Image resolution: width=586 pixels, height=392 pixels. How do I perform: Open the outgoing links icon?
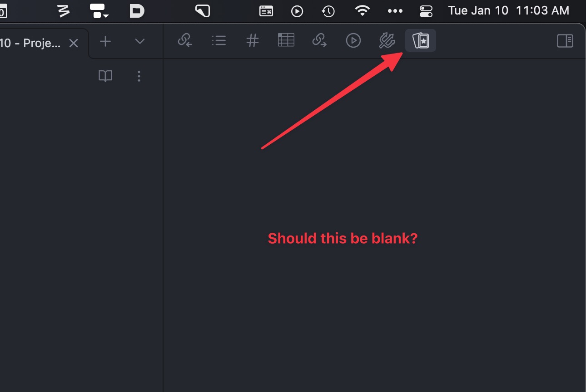coord(320,41)
